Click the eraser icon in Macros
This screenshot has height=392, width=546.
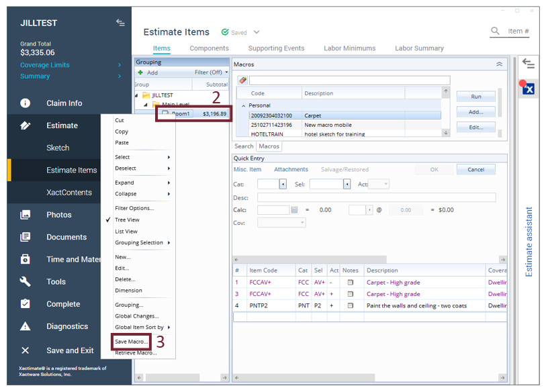click(242, 81)
